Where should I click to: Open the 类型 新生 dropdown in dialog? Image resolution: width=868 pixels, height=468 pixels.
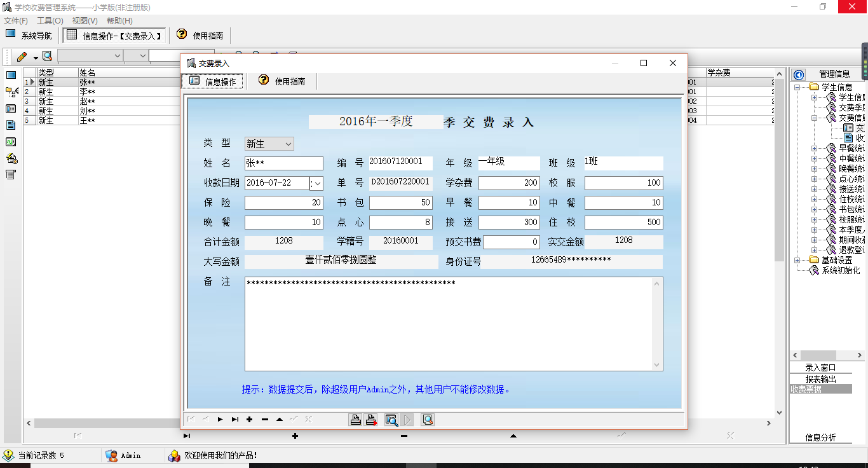(x=288, y=144)
